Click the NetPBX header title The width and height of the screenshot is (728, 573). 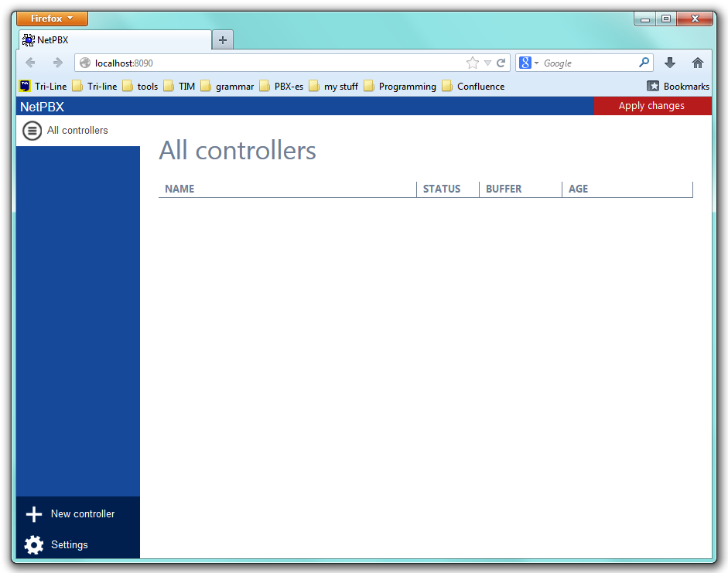pyautogui.click(x=43, y=107)
